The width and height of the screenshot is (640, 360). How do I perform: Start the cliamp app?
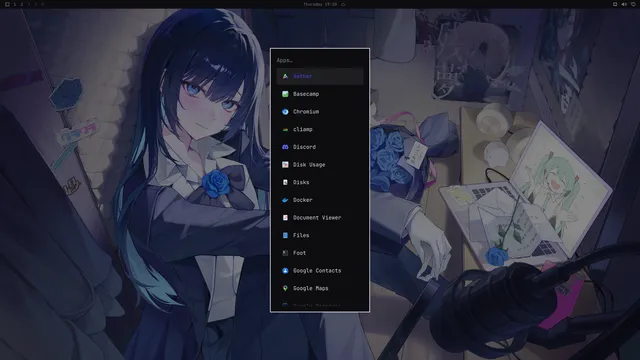pyautogui.click(x=320, y=129)
